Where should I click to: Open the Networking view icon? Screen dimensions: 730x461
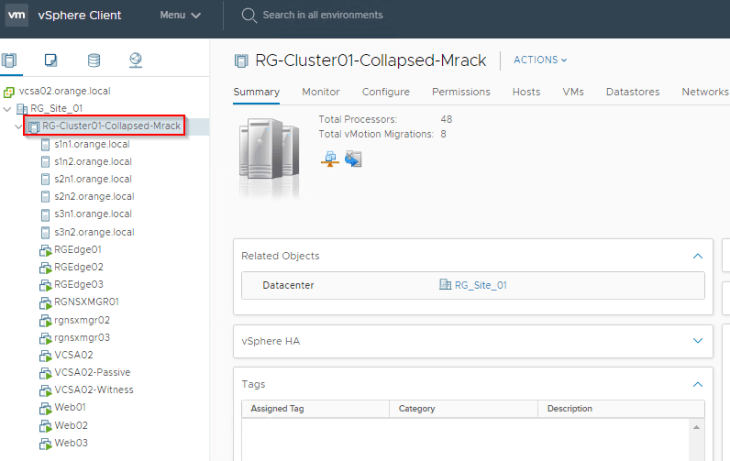[x=135, y=60]
